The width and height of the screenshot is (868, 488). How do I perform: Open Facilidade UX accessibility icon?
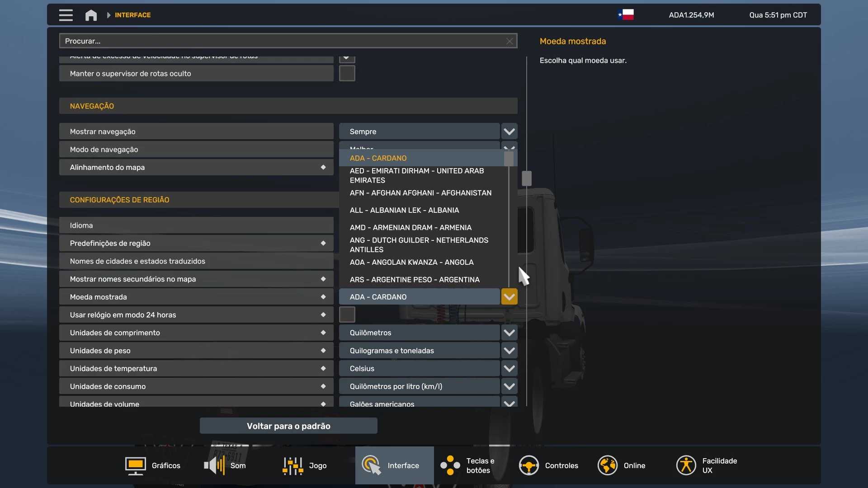pyautogui.click(x=686, y=465)
